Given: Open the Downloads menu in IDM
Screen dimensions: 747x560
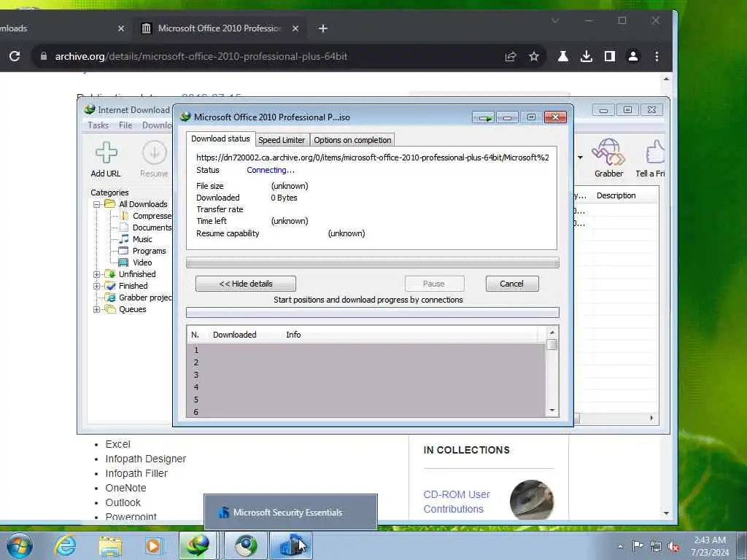Looking at the screenshot, I should click(x=157, y=125).
